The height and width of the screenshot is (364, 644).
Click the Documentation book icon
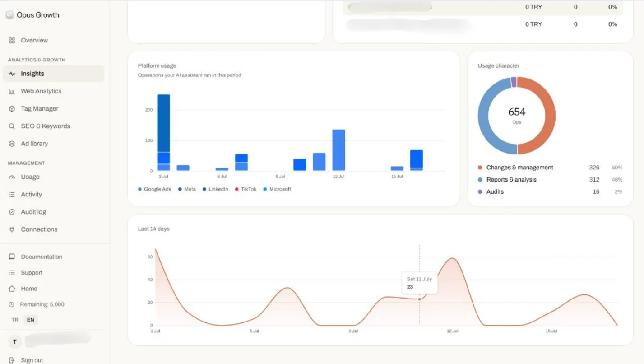(12, 257)
